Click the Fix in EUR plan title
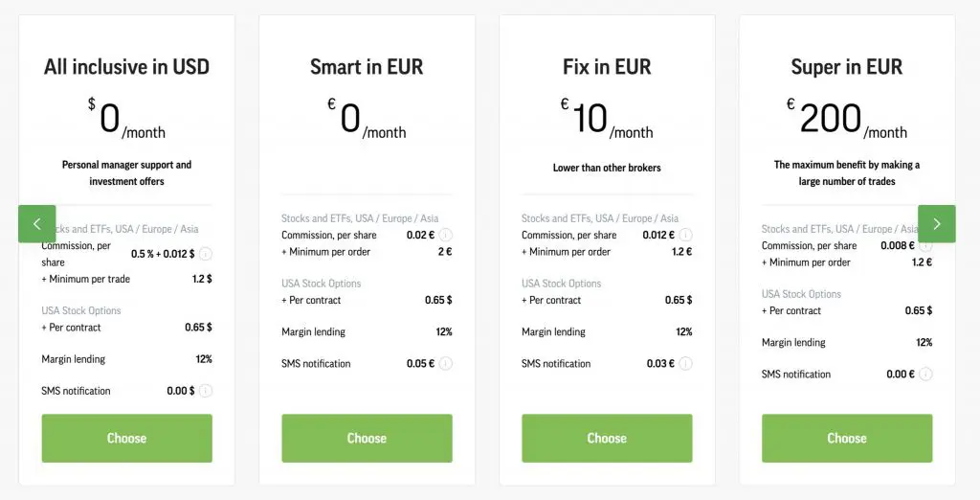980x500 pixels. coord(607,66)
